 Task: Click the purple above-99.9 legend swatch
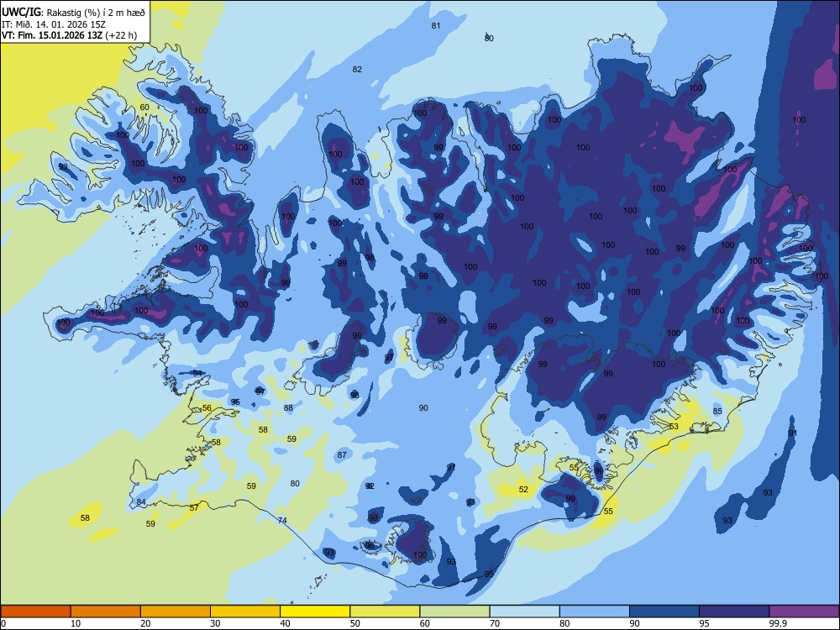(804, 612)
